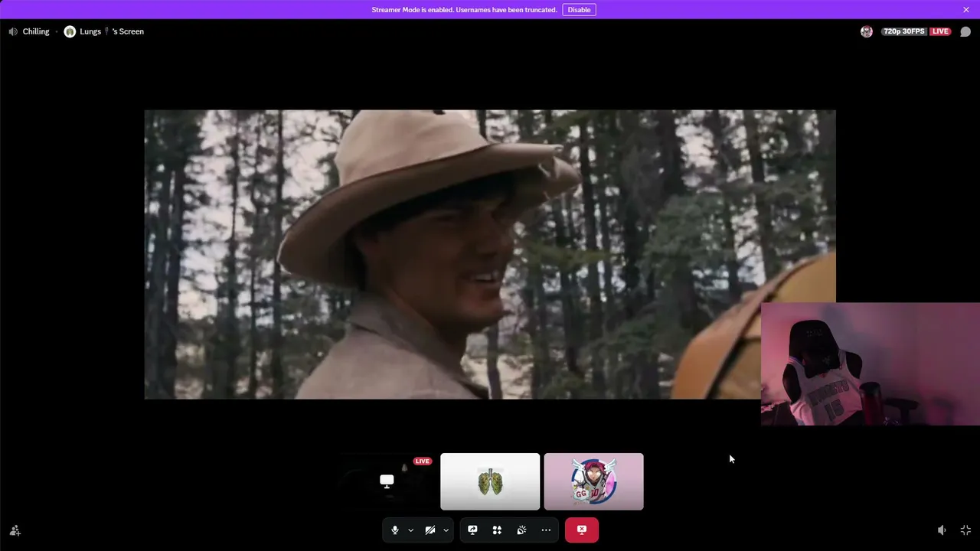Viewport: 980px width, 551px height.
Task: Open the Chilling voice channel name
Action: pyautogui.click(x=36, y=31)
